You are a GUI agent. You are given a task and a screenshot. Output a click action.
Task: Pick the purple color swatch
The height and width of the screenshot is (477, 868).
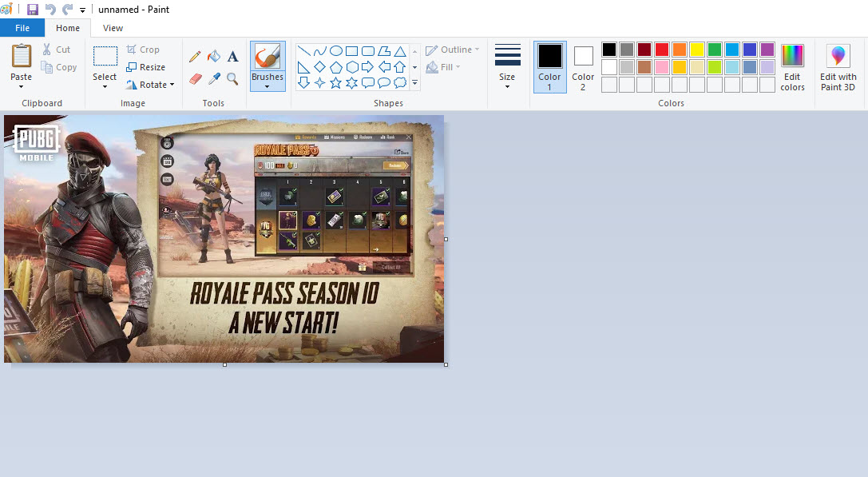(767, 50)
